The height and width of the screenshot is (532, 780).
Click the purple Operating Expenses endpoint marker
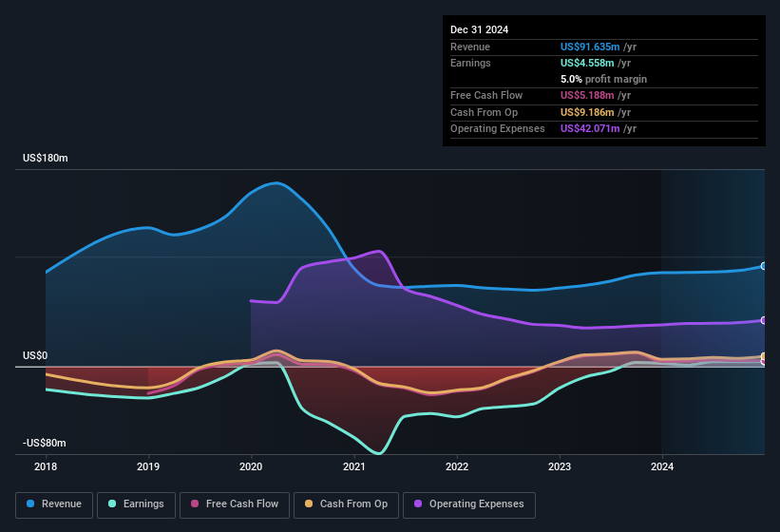[x=764, y=321]
